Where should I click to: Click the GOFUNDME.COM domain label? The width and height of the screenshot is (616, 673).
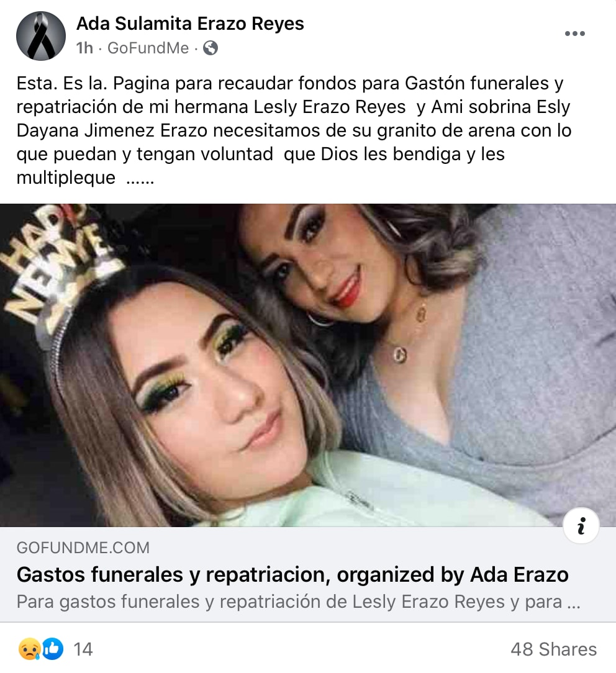tap(83, 548)
